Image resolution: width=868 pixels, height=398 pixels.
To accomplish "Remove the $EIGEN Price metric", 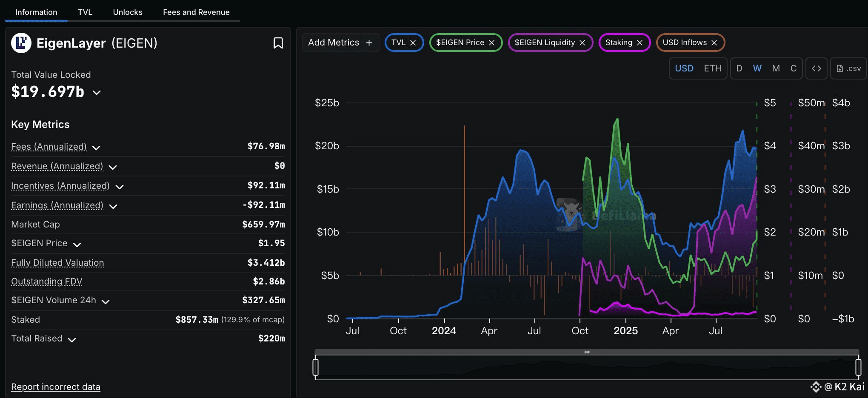I will pyautogui.click(x=491, y=43).
